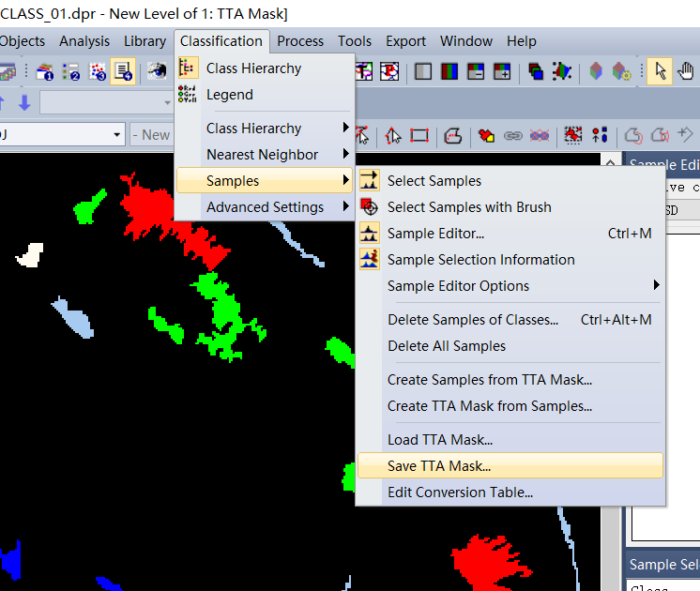This screenshot has height=591, width=700.
Task: Expand the Class Hierarchy submenu arrow
Action: pyautogui.click(x=345, y=128)
